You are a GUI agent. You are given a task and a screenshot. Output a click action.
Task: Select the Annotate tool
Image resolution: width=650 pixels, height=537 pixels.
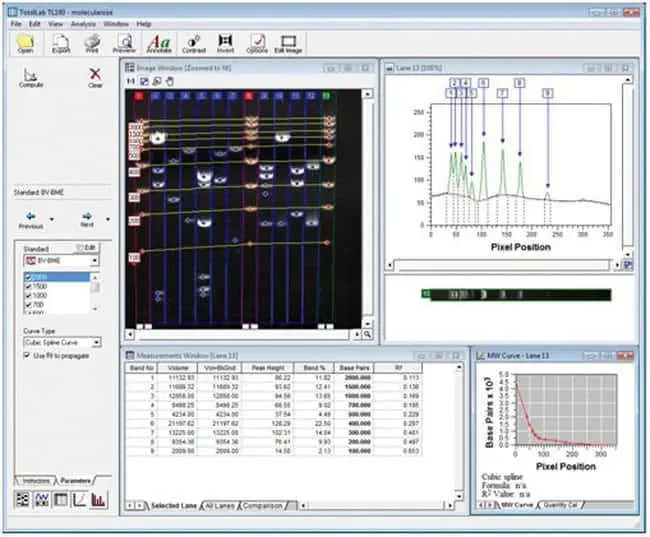158,41
